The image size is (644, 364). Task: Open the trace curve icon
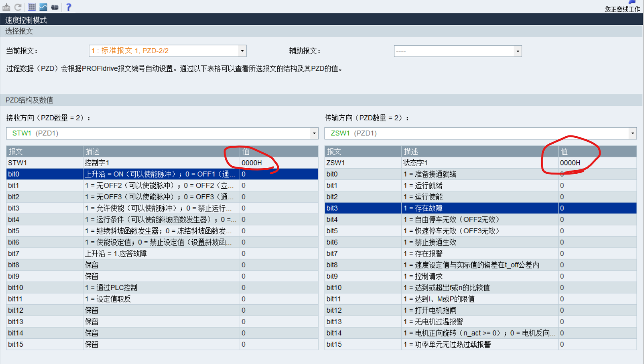(x=43, y=7)
